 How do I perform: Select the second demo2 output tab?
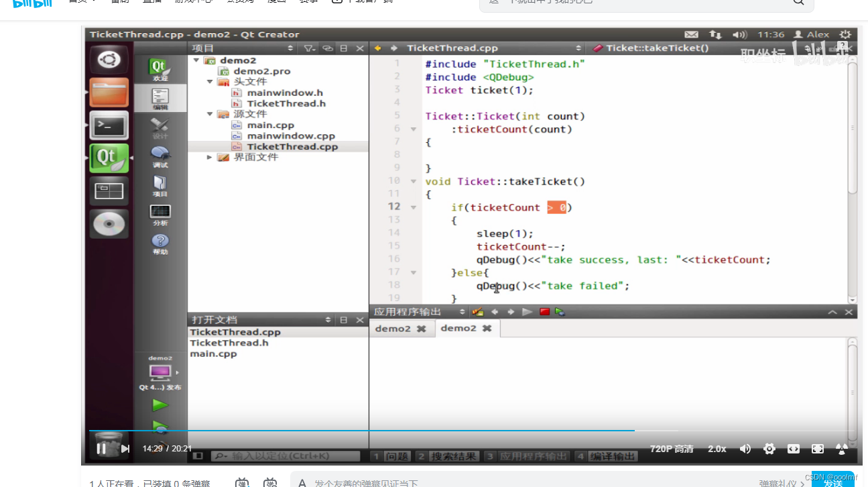point(458,328)
